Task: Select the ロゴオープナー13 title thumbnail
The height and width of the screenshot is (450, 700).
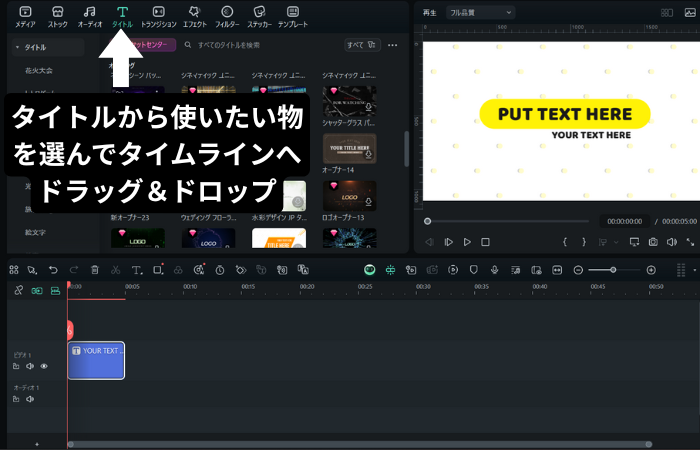Action: click(x=350, y=196)
